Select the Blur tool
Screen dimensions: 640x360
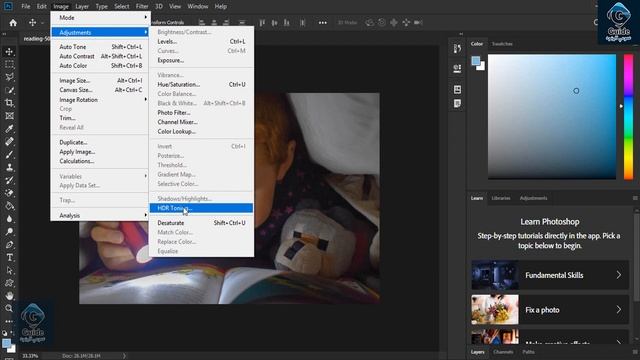[x=9, y=219]
